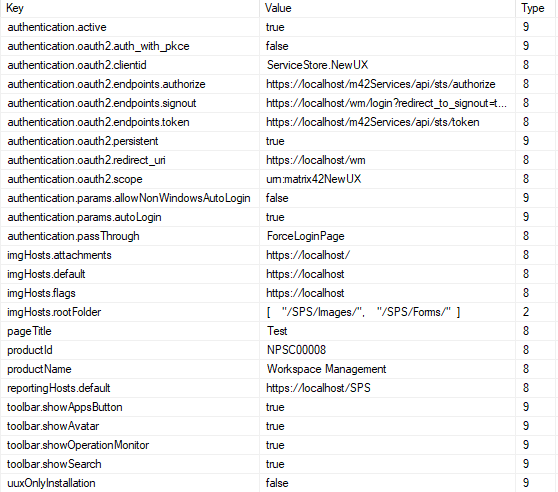This screenshot has height=492, width=558.
Task: Select toolbar.showSearch key
Action: point(54,464)
